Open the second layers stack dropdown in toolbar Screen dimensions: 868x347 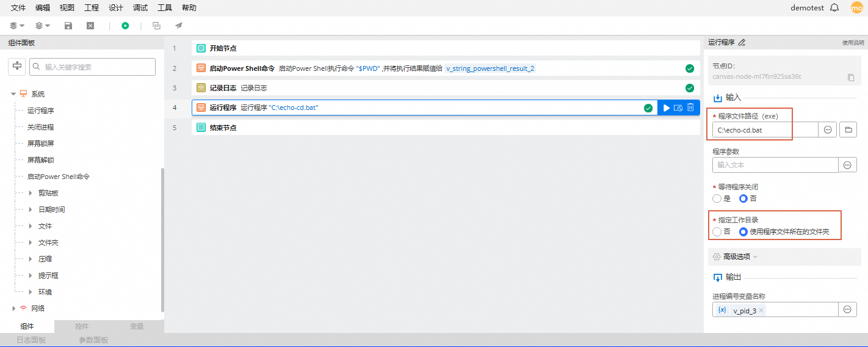click(x=43, y=26)
